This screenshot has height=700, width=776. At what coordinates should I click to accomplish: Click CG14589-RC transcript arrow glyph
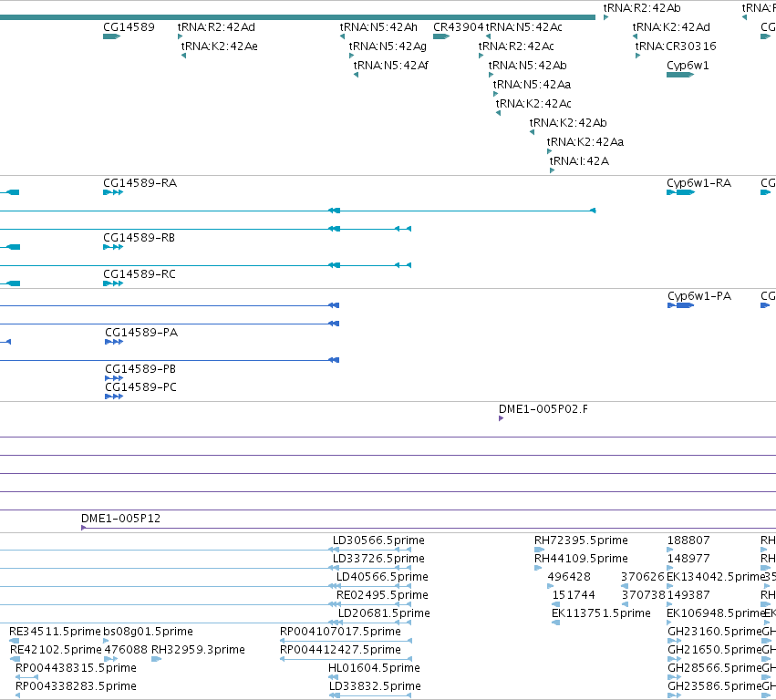coord(113,284)
